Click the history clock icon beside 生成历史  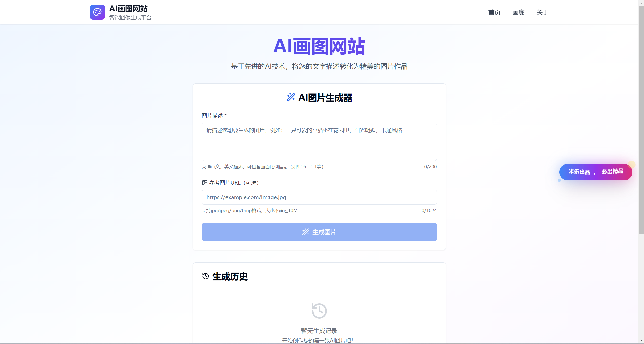tap(205, 276)
